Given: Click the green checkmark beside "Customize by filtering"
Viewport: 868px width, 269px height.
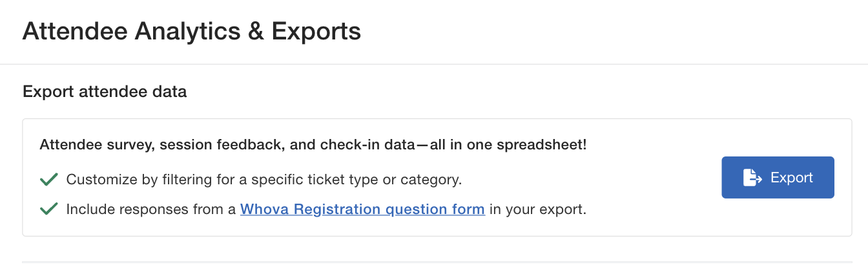Looking at the screenshot, I should coord(49,180).
